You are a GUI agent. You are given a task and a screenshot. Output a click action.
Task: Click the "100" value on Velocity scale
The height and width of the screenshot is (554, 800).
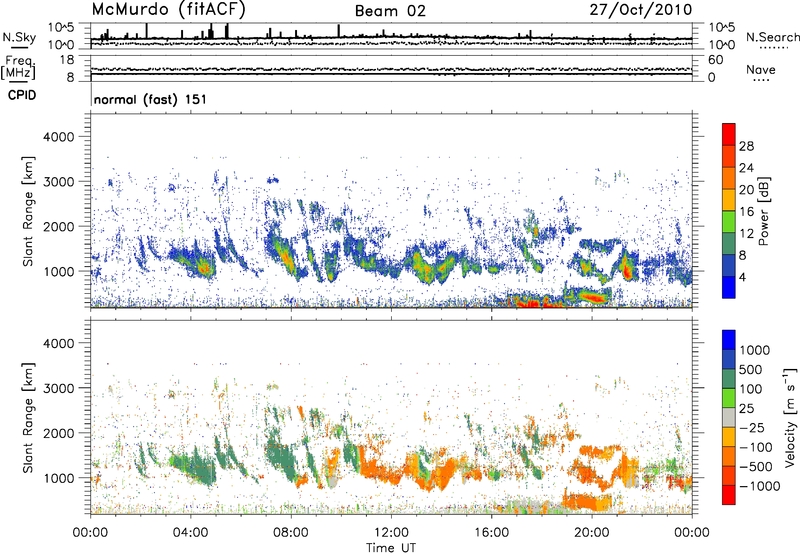click(x=751, y=389)
